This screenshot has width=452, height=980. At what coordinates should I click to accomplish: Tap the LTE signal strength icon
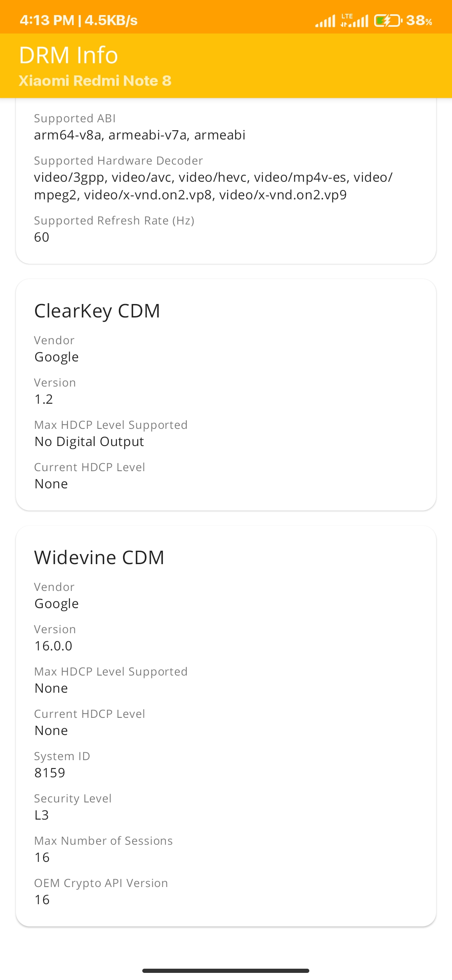tap(354, 20)
